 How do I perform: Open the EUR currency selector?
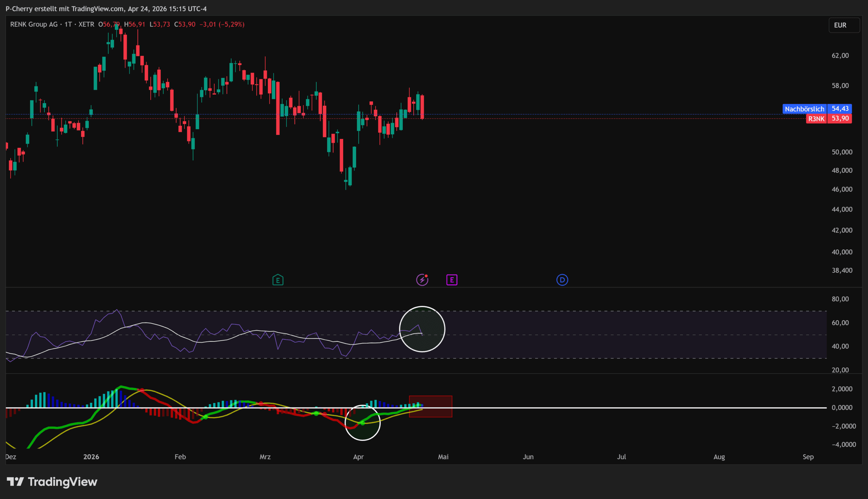[x=844, y=25]
